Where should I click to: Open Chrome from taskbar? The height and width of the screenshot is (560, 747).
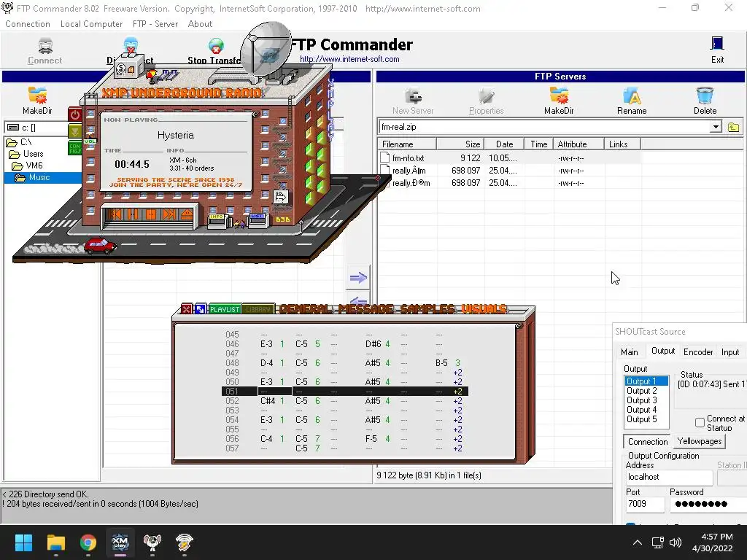(88, 542)
